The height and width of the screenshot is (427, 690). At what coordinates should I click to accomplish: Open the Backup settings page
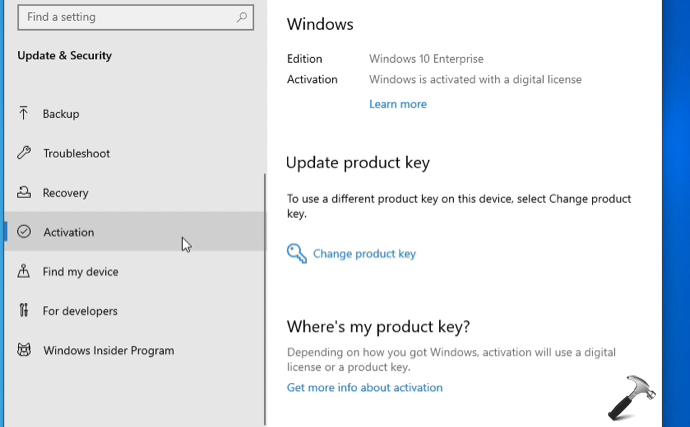coord(135,114)
